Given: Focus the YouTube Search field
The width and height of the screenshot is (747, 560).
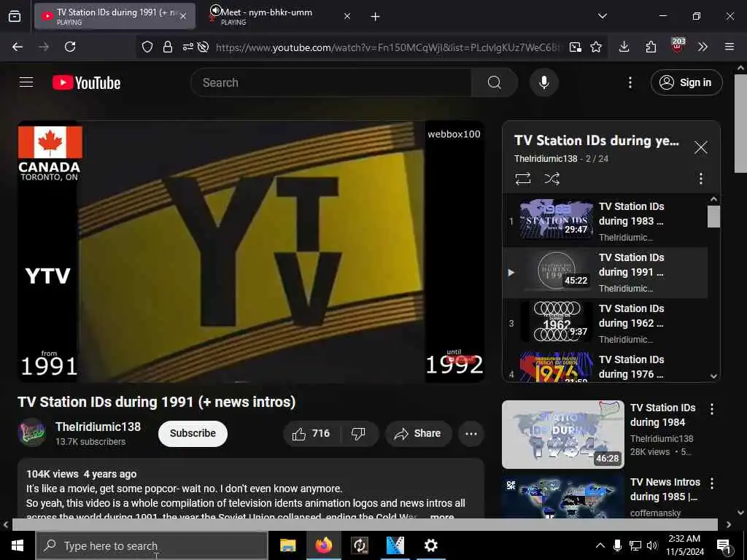Looking at the screenshot, I should click(331, 82).
